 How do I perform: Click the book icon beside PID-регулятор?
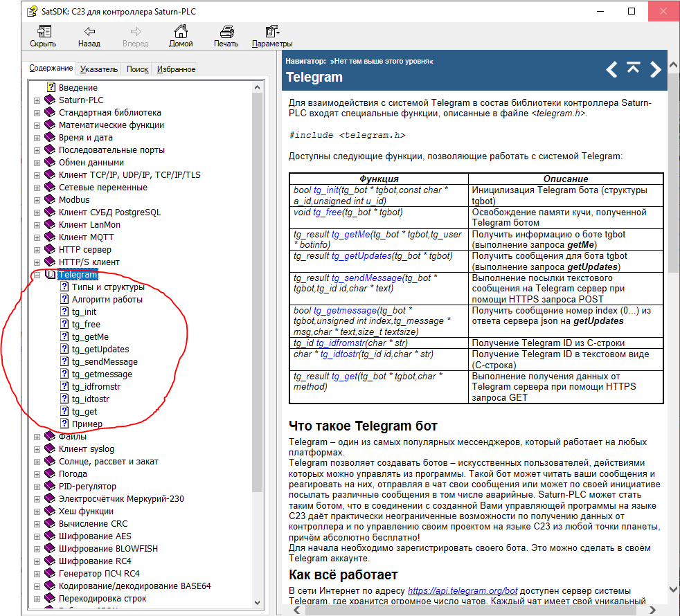point(51,486)
